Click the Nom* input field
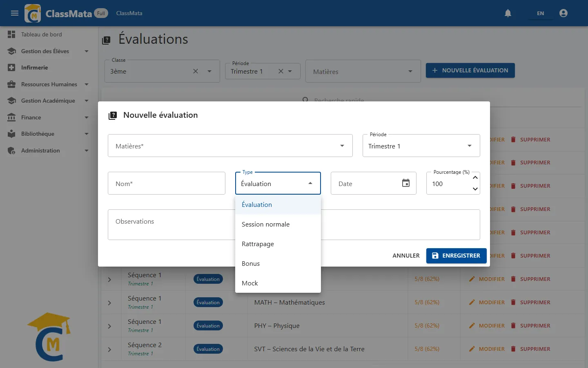588x368 pixels. pyautogui.click(x=167, y=183)
